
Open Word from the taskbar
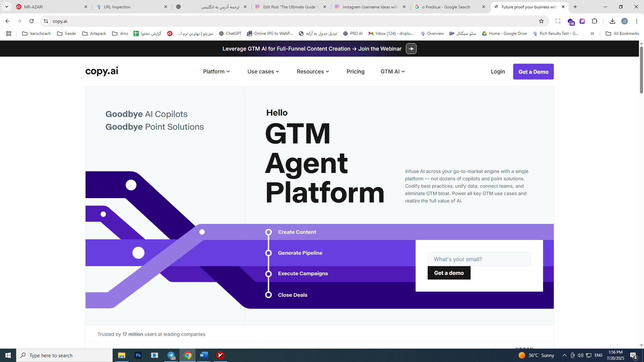(x=204, y=355)
